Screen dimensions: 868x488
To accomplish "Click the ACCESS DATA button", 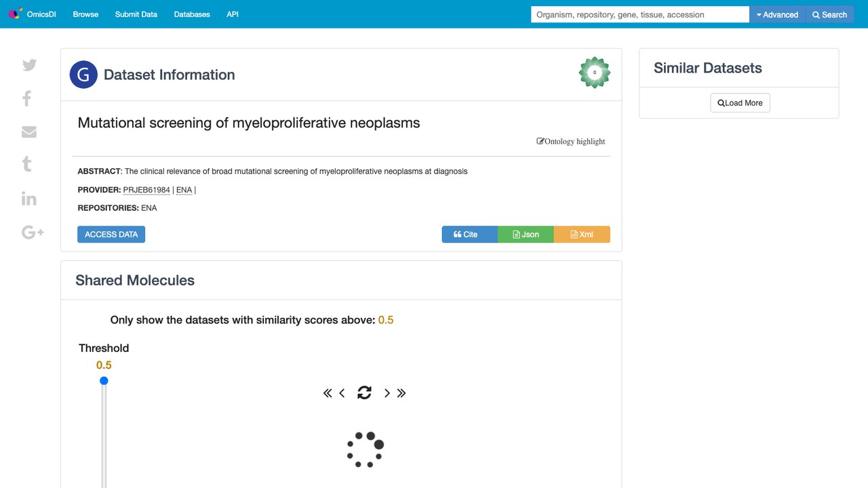I will pos(111,235).
